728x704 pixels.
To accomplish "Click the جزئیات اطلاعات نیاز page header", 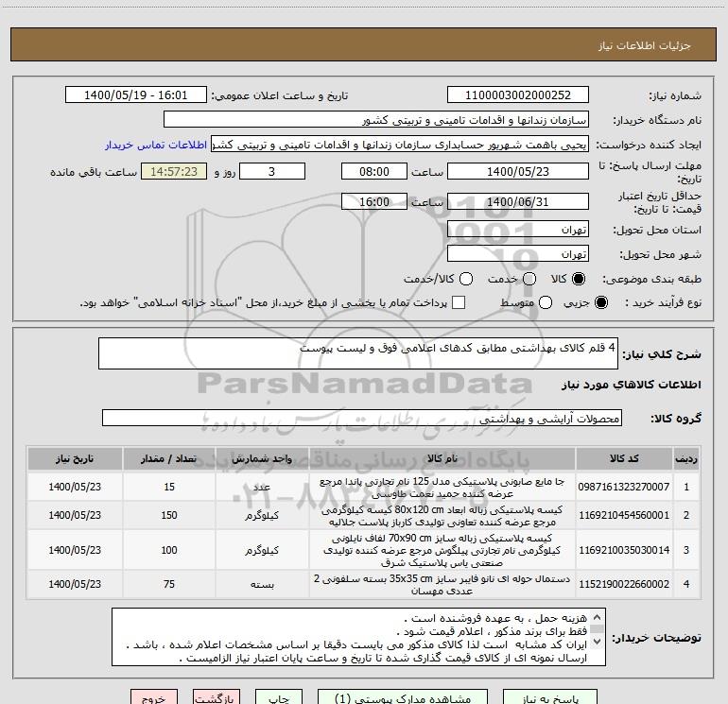I will [x=363, y=44].
